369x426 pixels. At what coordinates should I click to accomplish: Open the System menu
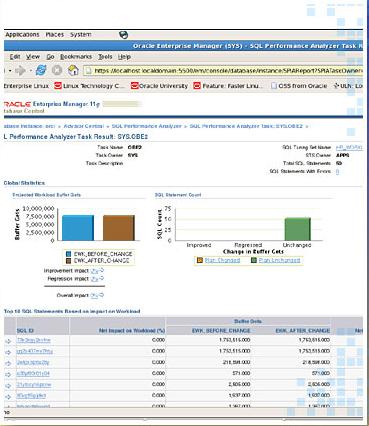coord(81,35)
